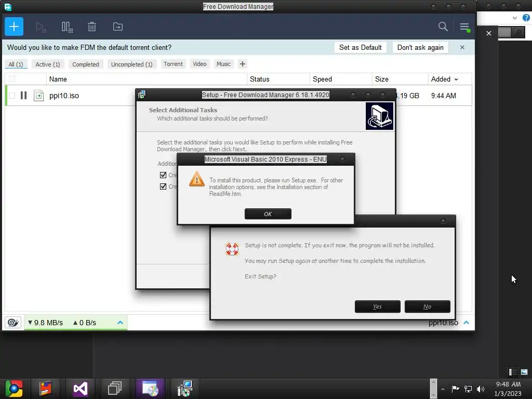Click the pause all downloads toolbar icon
Image resolution: width=532 pixels, height=399 pixels.
[67, 27]
